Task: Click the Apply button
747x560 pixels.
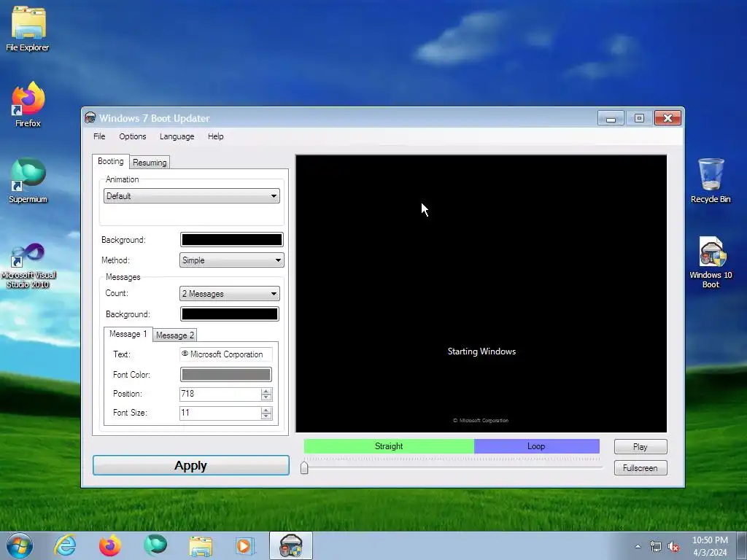Action: [x=191, y=465]
